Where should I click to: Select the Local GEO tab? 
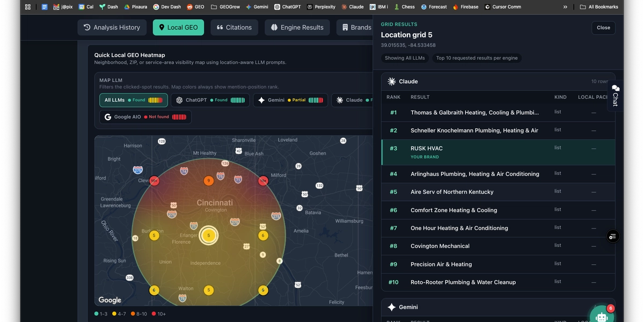click(178, 27)
